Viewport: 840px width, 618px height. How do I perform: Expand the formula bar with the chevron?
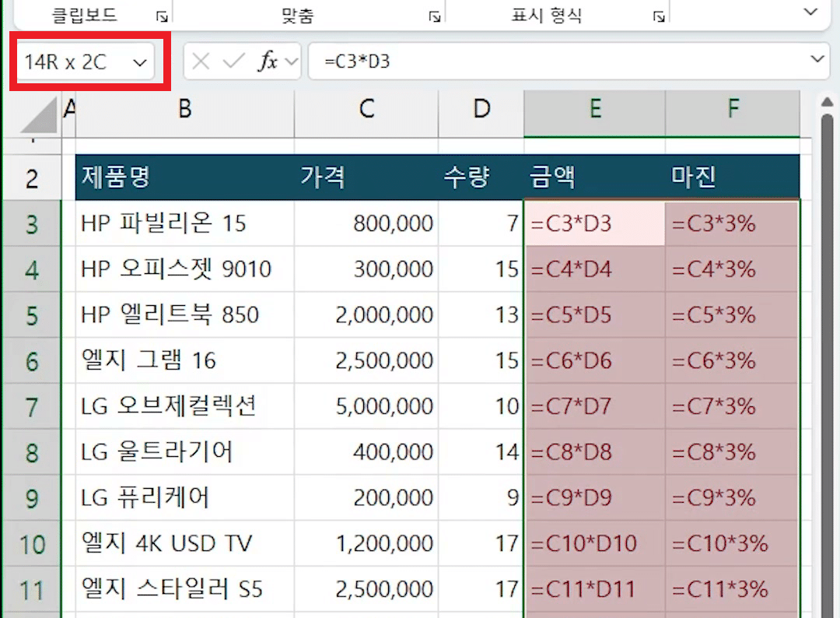click(x=817, y=59)
